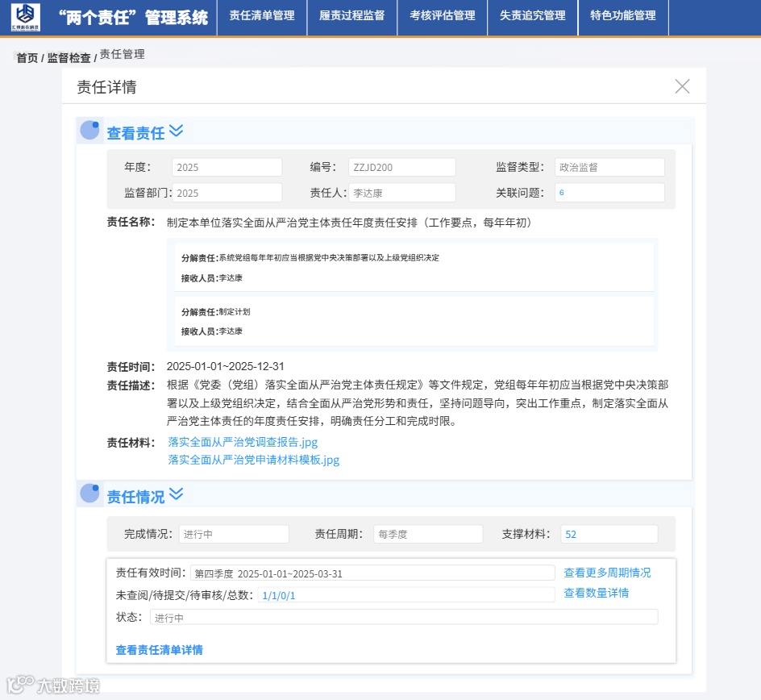Collapse the 查看责任 section chevron
761x700 pixels.
click(177, 131)
